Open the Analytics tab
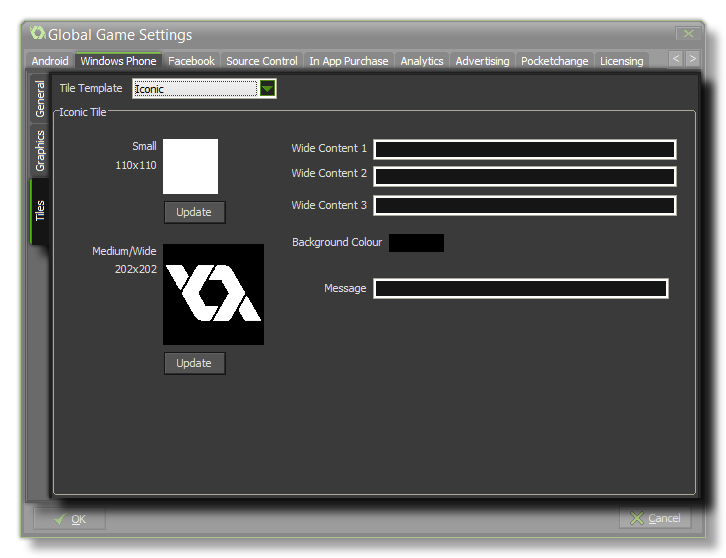The height and width of the screenshot is (558, 726). coord(422,61)
